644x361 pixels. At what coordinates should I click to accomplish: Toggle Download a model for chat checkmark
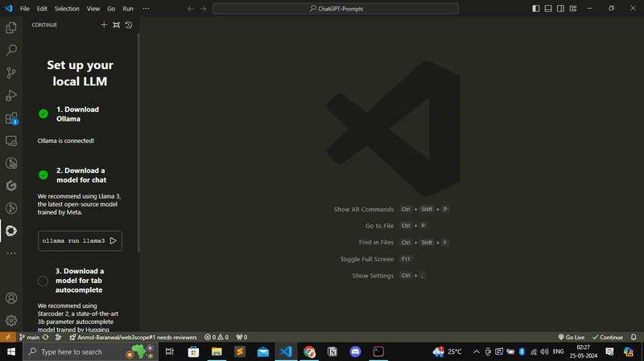point(43,174)
